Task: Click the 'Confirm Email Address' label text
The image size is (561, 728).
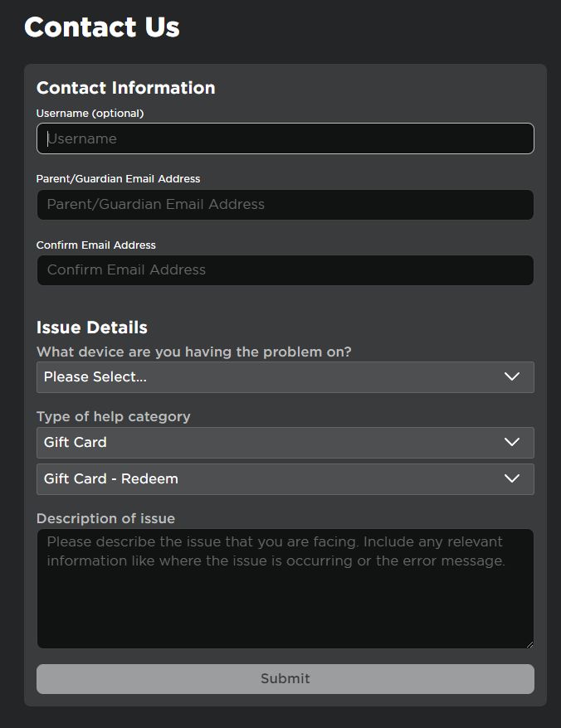Action: (x=95, y=245)
